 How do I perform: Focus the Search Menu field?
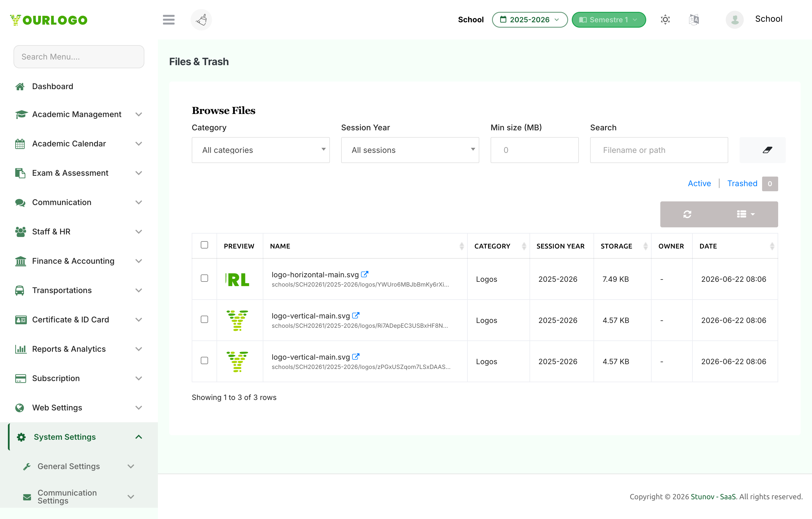79,57
